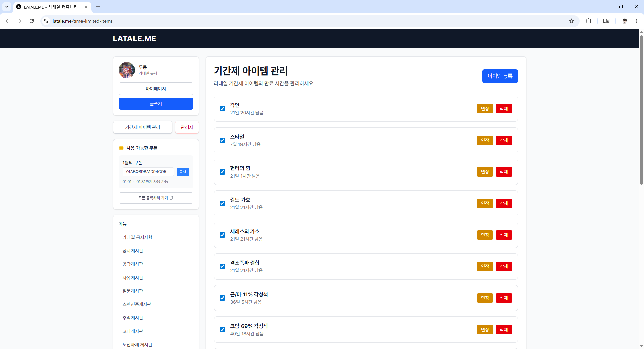Click the blue 아이템 등록 button
The width and height of the screenshot is (644, 349).
[x=500, y=76]
